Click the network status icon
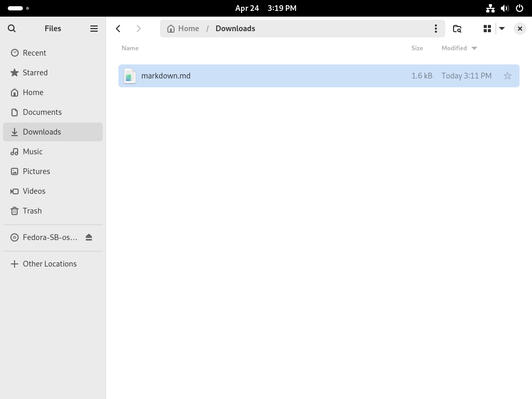The width and height of the screenshot is (532, 399). pyautogui.click(x=490, y=8)
